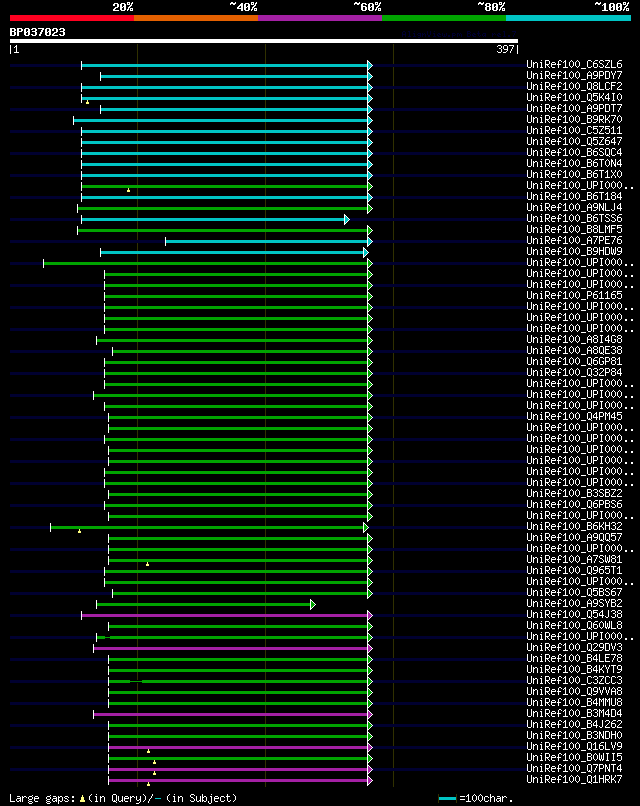Select the UniRef100_A8I4G8 label

(x=574, y=340)
